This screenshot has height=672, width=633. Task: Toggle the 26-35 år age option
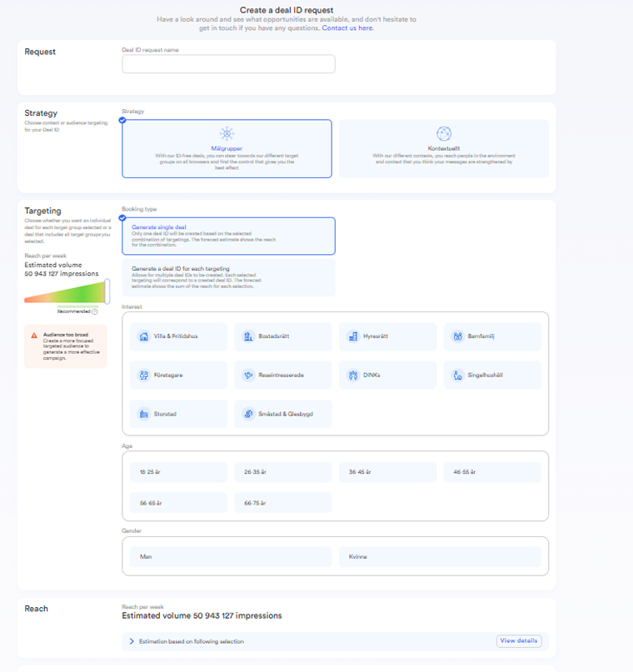point(283,472)
